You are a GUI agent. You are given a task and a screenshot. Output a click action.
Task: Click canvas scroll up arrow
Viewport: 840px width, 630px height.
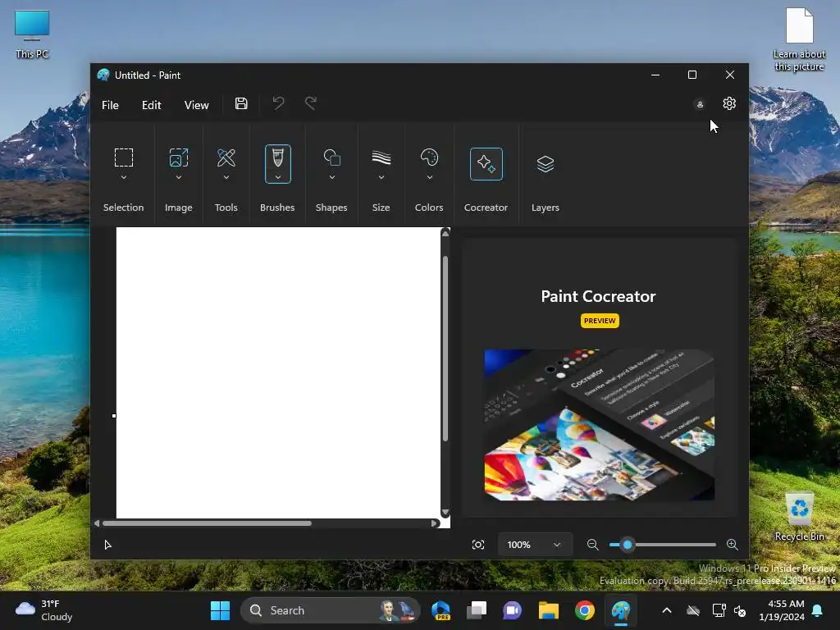click(445, 232)
